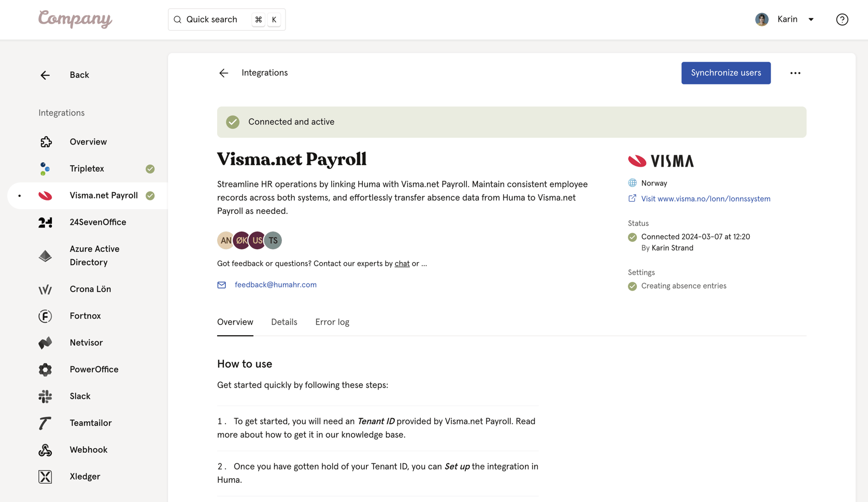Open the Azure Active Directory integration
868x502 pixels.
click(45, 255)
